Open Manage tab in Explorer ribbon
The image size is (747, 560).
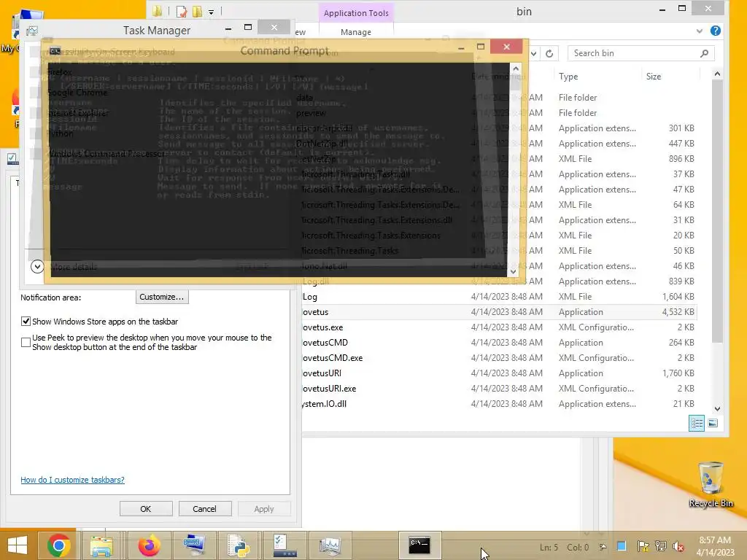pos(356,32)
